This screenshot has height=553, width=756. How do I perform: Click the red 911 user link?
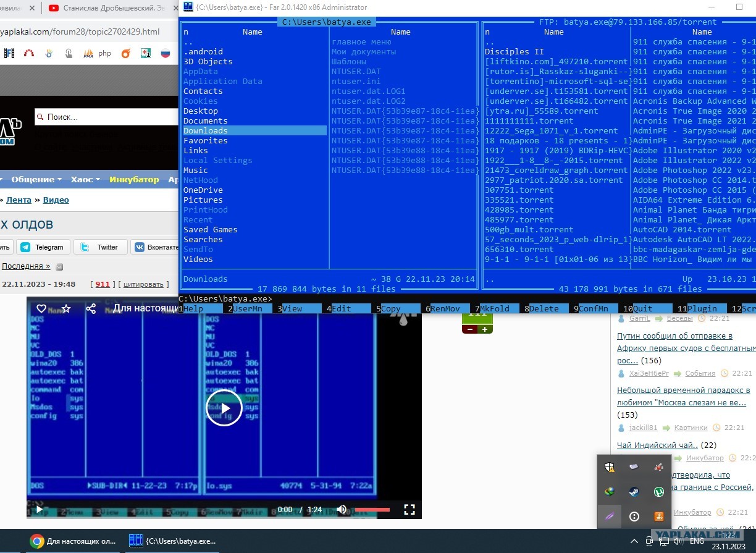[103, 284]
